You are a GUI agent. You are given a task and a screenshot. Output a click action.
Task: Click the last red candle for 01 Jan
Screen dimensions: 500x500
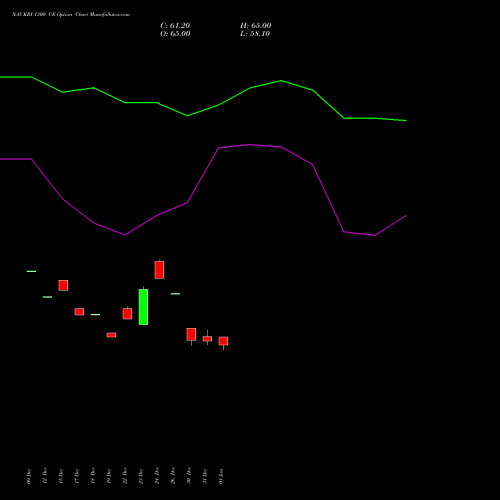coord(223,341)
